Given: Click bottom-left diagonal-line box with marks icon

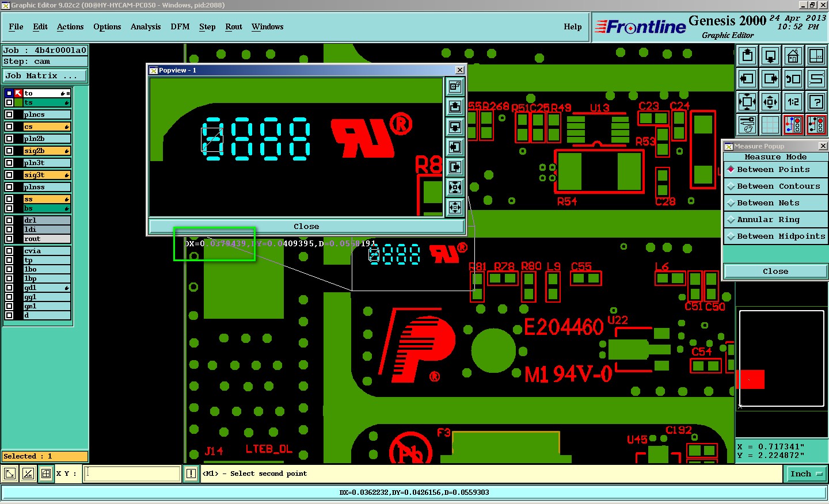Looking at the screenshot, I should tap(28, 474).
